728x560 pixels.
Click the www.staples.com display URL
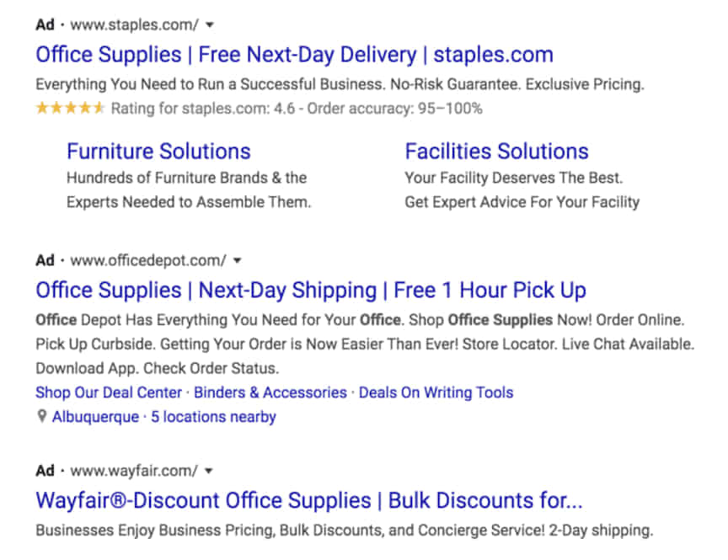click(x=134, y=25)
